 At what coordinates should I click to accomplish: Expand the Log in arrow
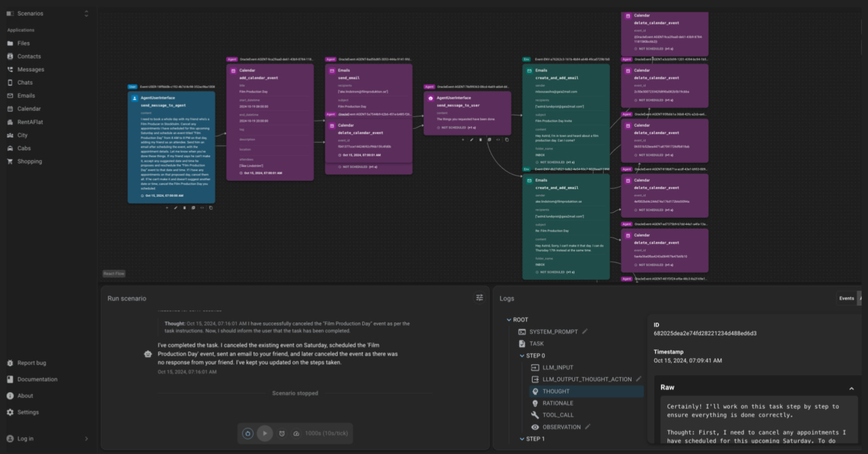coord(86,439)
